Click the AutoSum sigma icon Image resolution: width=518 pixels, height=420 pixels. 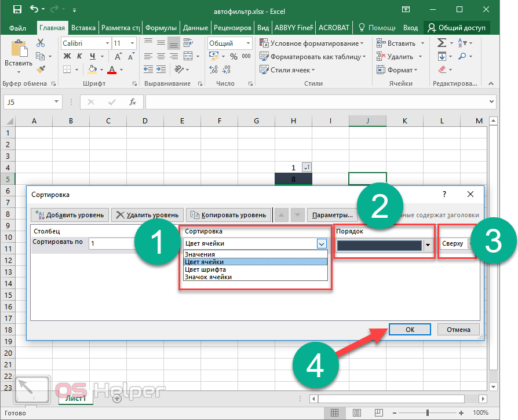442,43
